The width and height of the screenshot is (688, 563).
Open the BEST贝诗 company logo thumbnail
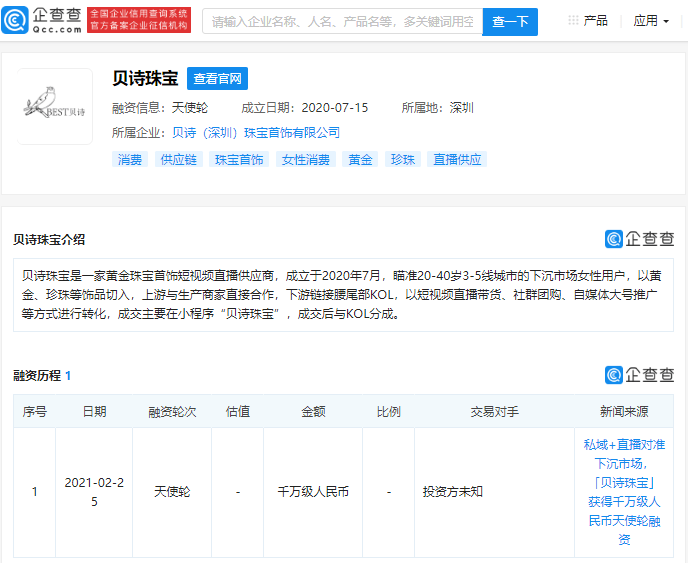coord(54,106)
